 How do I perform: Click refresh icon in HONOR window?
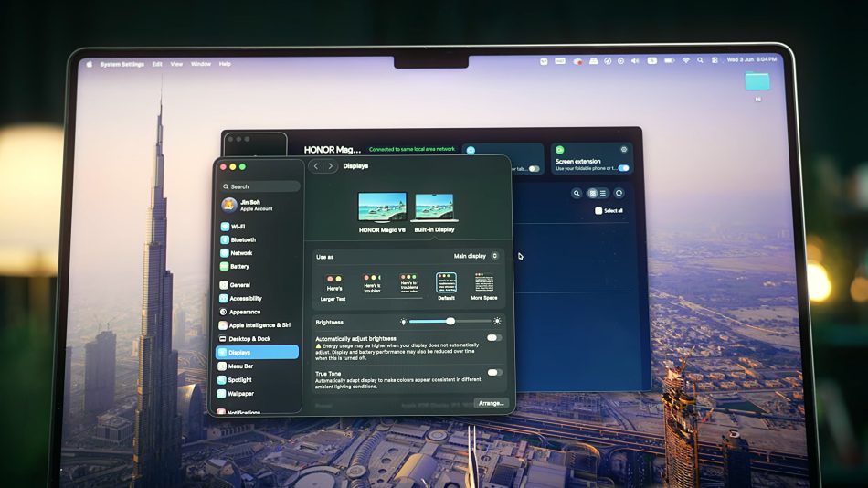pyautogui.click(x=619, y=194)
